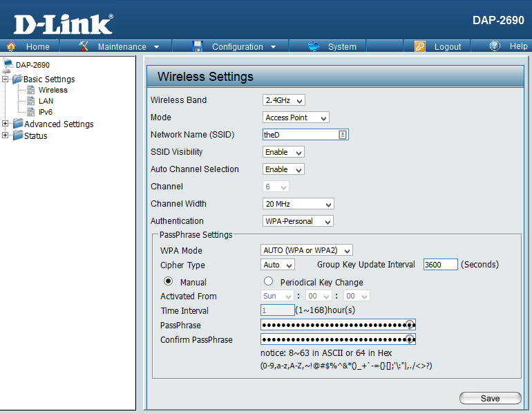This screenshot has height=414, width=532.
Task: Open the LAN settings tree link
Action: (x=46, y=101)
